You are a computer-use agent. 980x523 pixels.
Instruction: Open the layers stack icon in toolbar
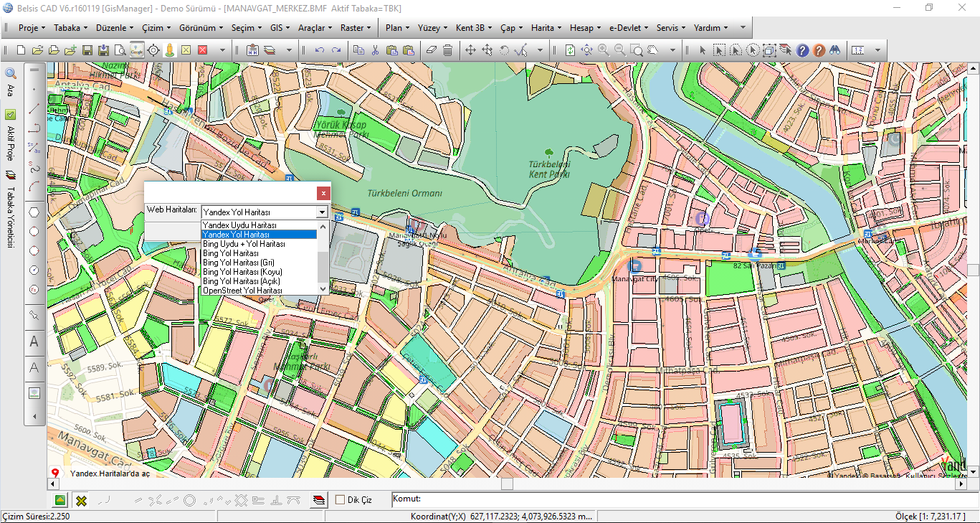click(x=270, y=50)
